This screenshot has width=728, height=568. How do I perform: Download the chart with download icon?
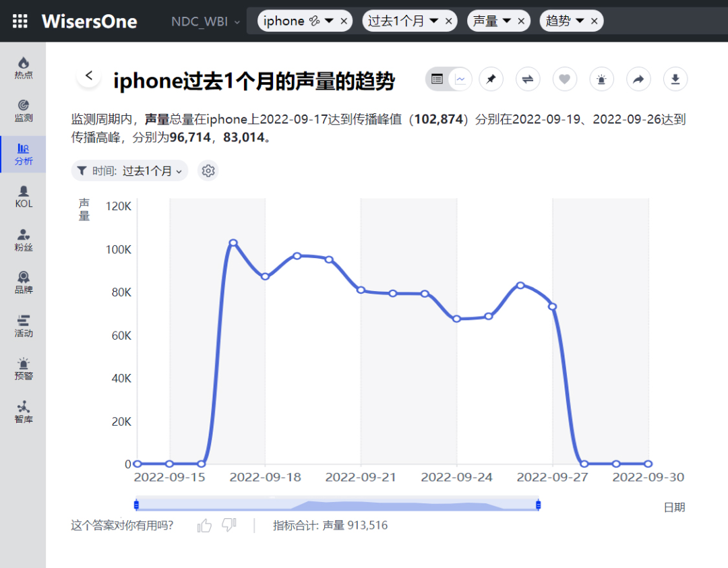coord(675,79)
